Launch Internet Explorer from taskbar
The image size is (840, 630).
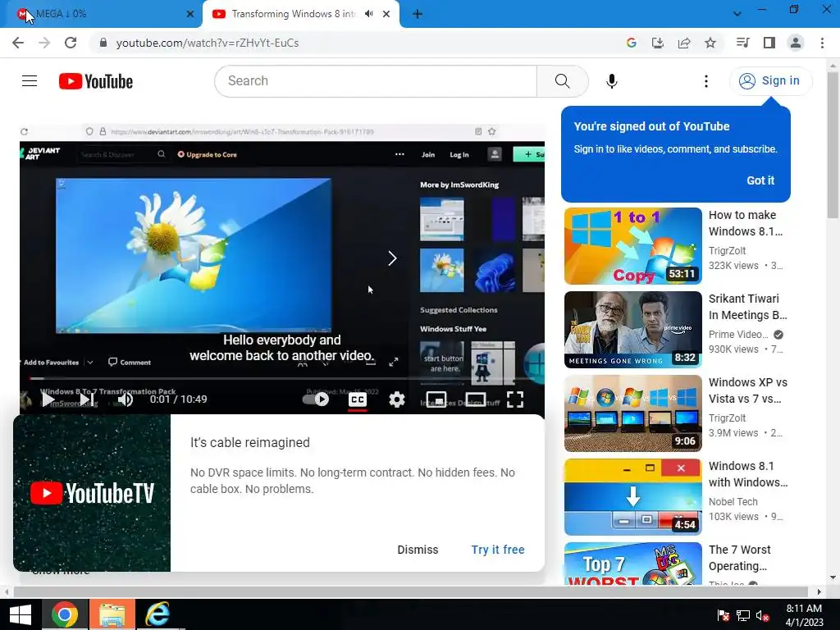click(x=158, y=614)
